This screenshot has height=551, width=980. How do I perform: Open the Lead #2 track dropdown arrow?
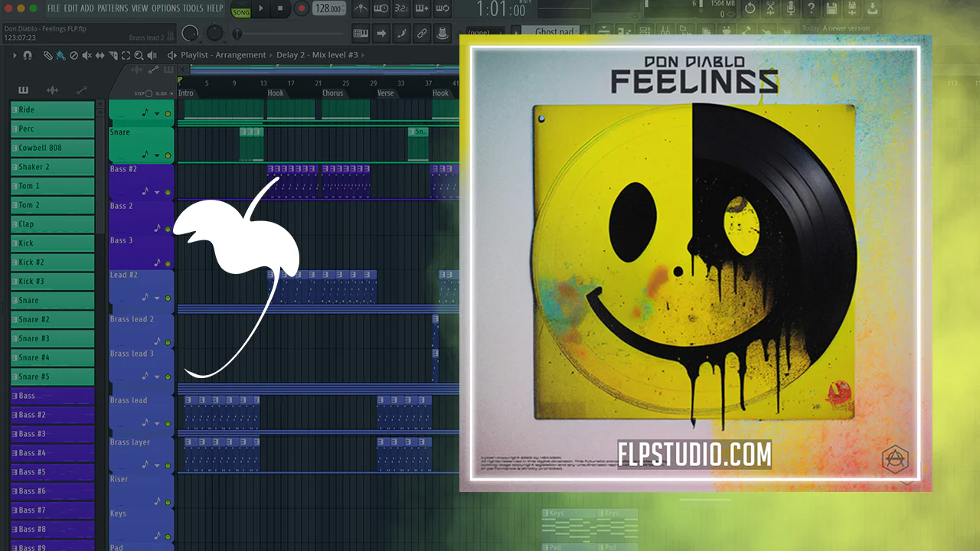click(157, 298)
